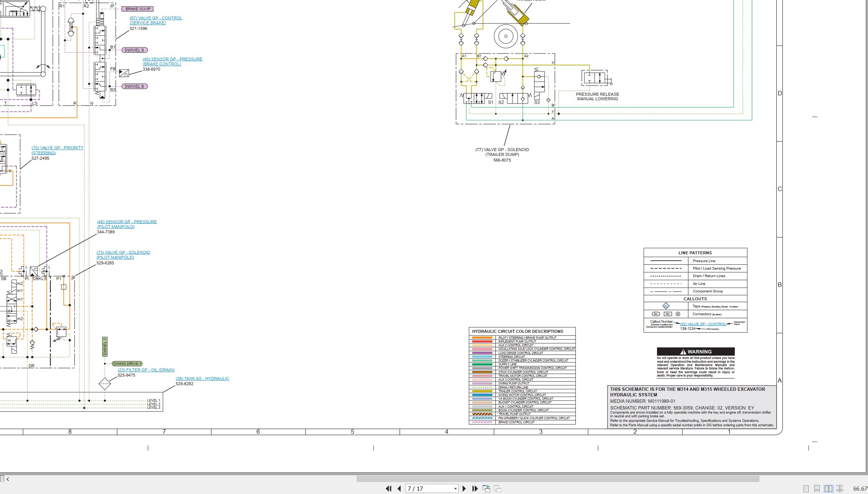Click the blue swing motor control swatch
868x494 pixels.
[482, 395]
